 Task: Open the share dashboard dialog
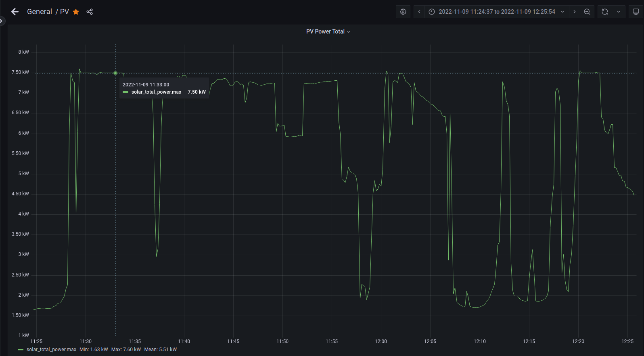coord(90,12)
